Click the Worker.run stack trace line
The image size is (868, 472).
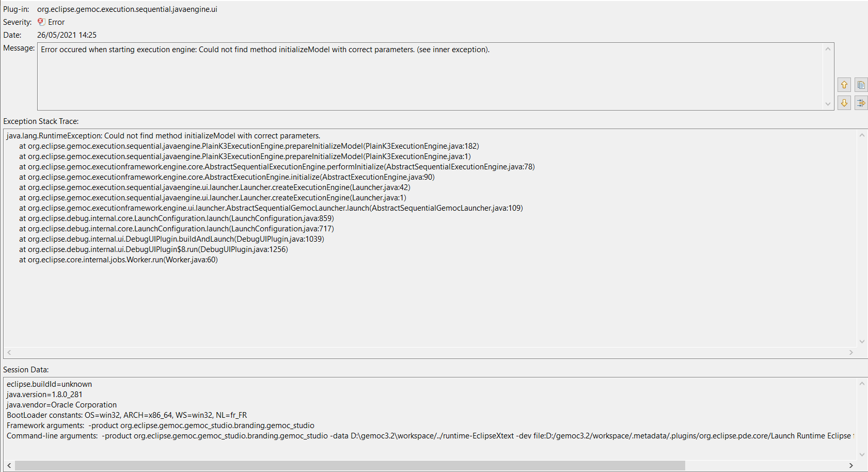118,260
